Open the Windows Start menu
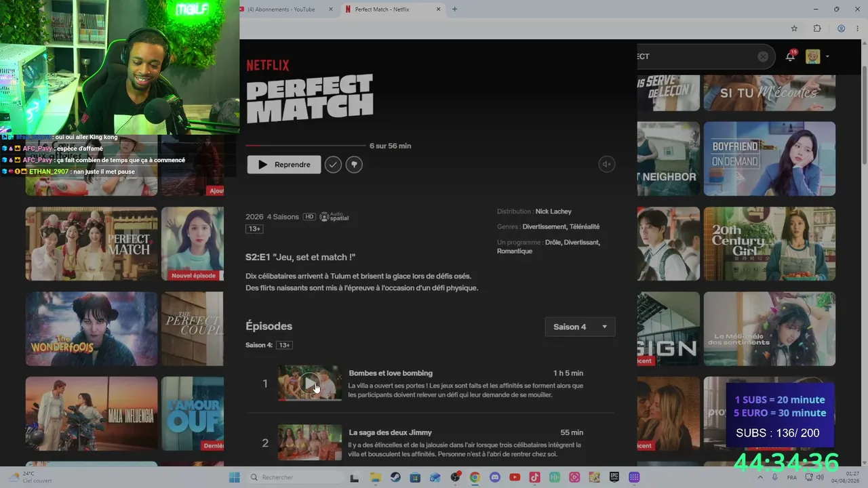The image size is (868, 488). point(234,477)
